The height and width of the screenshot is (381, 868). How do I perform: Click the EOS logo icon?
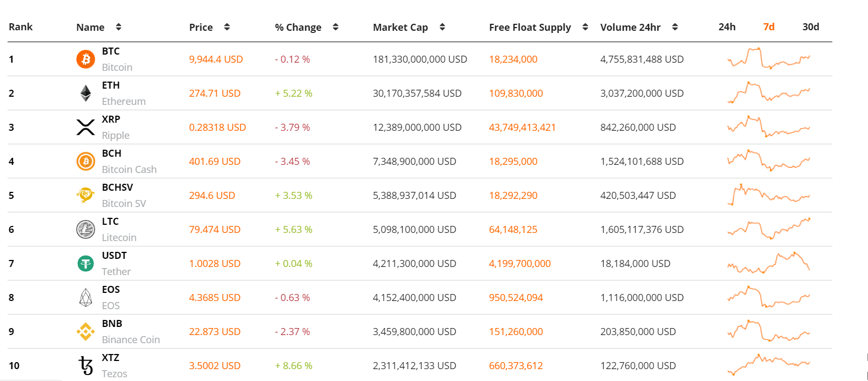[x=85, y=297]
